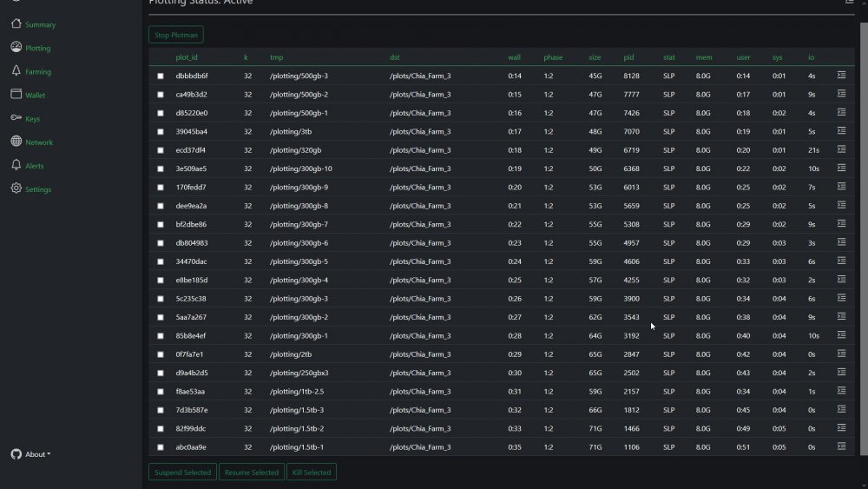Select checkbox for plot bf2dbe86

161,224
